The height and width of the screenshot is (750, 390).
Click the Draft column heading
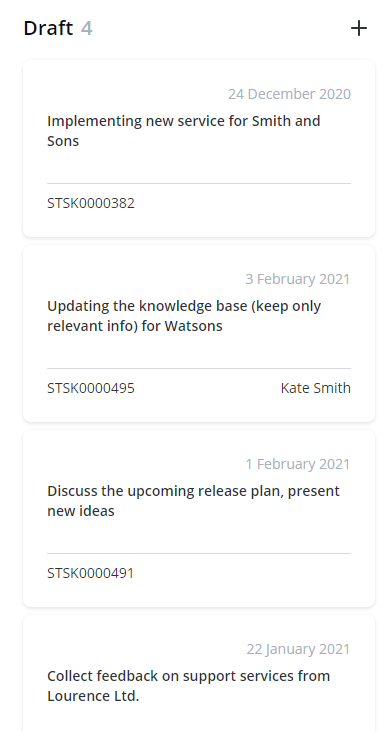click(48, 28)
